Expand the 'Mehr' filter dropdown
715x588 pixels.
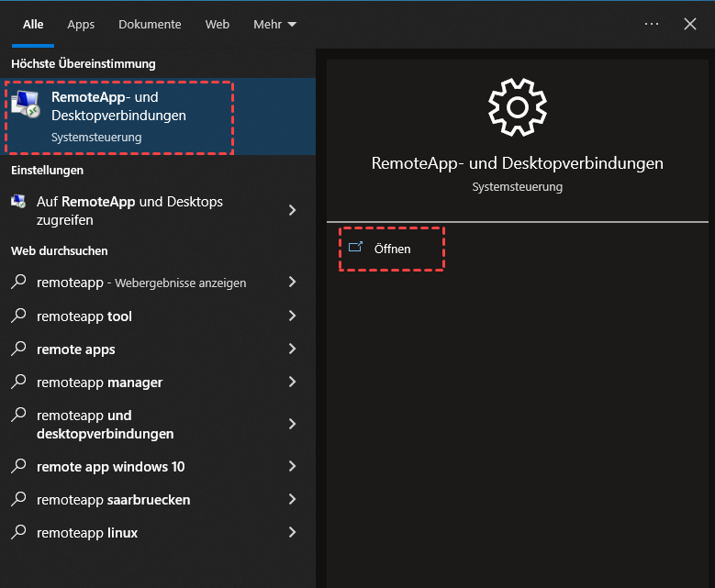(274, 24)
